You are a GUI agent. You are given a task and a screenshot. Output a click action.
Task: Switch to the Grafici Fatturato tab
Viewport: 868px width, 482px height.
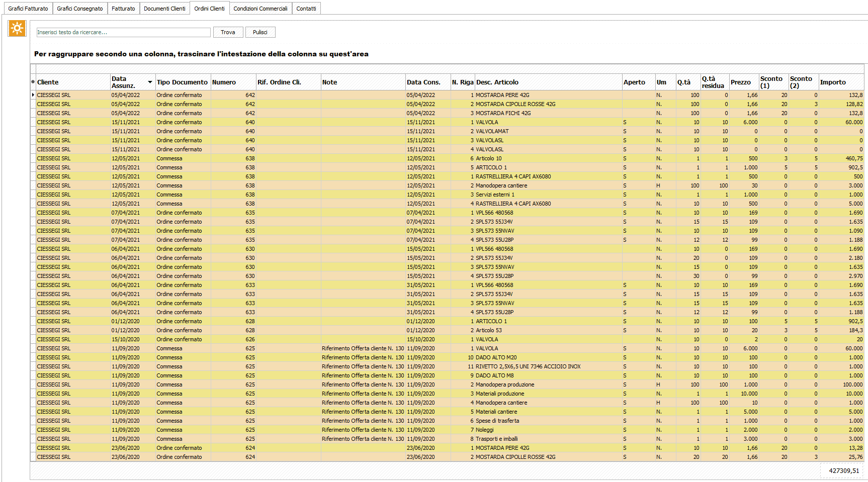coord(28,9)
